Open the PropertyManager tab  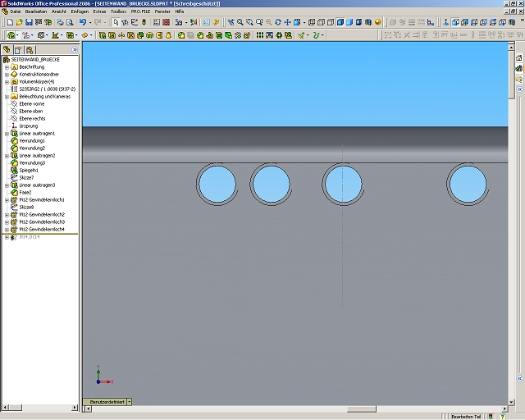tap(18, 50)
